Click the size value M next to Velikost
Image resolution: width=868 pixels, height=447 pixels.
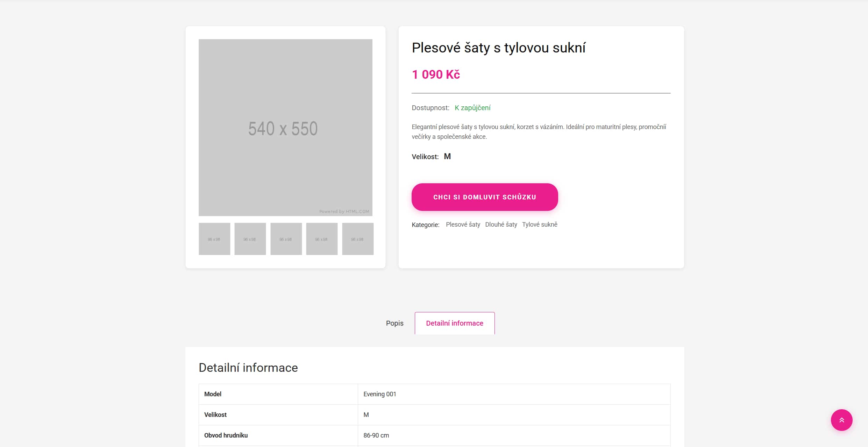[x=447, y=156]
